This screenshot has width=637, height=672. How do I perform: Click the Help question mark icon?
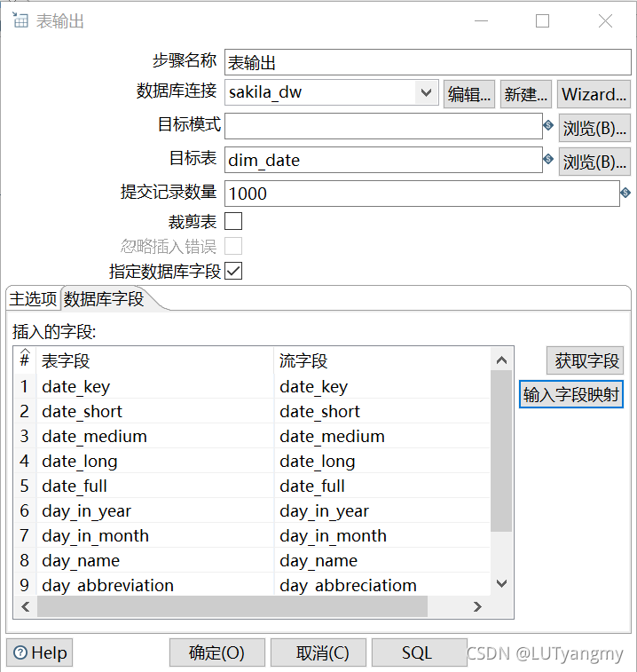[x=20, y=652]
